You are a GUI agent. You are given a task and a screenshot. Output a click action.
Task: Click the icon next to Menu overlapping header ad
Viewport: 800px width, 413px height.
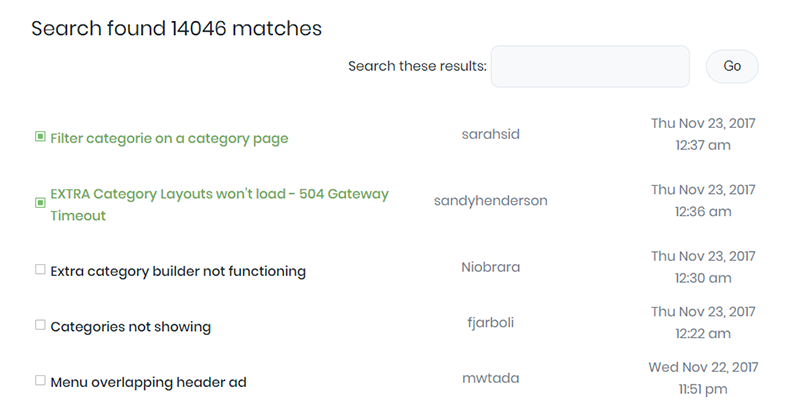coord(40,380)
